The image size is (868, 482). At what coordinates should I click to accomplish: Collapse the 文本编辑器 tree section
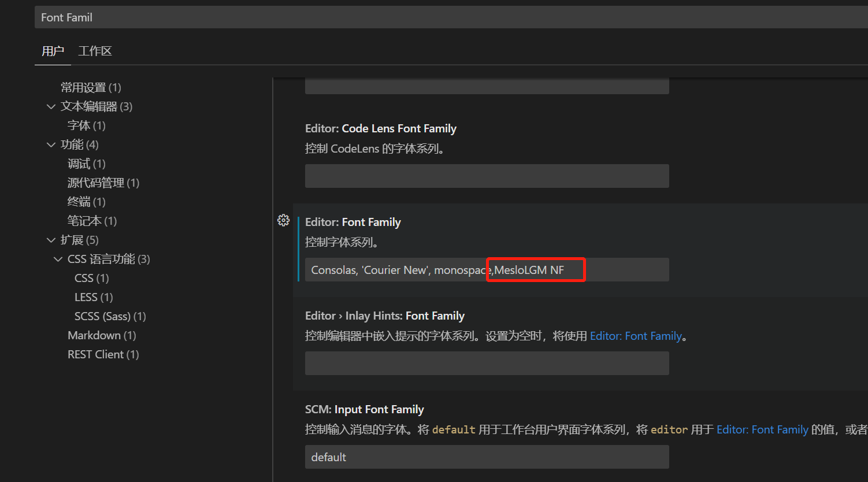click(x=51, y=106)
